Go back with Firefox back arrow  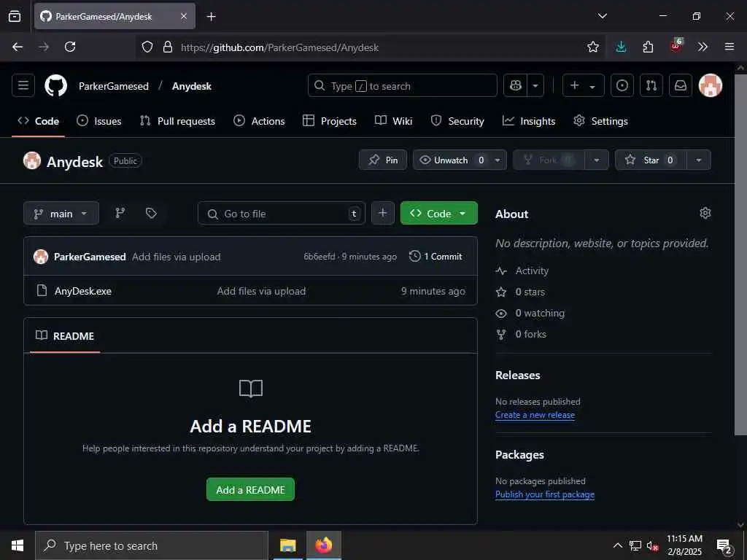(18, 47)
